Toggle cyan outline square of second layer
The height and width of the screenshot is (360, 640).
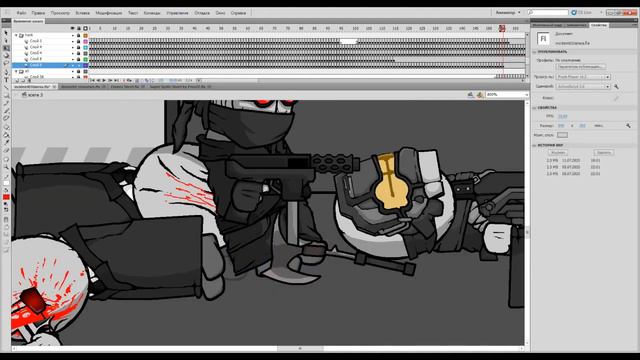point(85,47)
